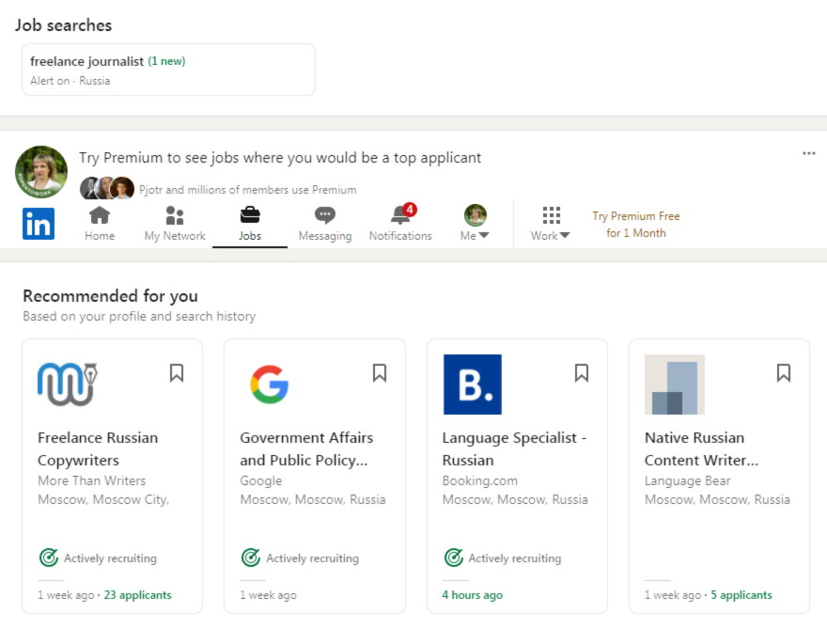Click Try Premium top applicant headline
The height and width of the screenshot is (644, 827).
click(280, 158)
